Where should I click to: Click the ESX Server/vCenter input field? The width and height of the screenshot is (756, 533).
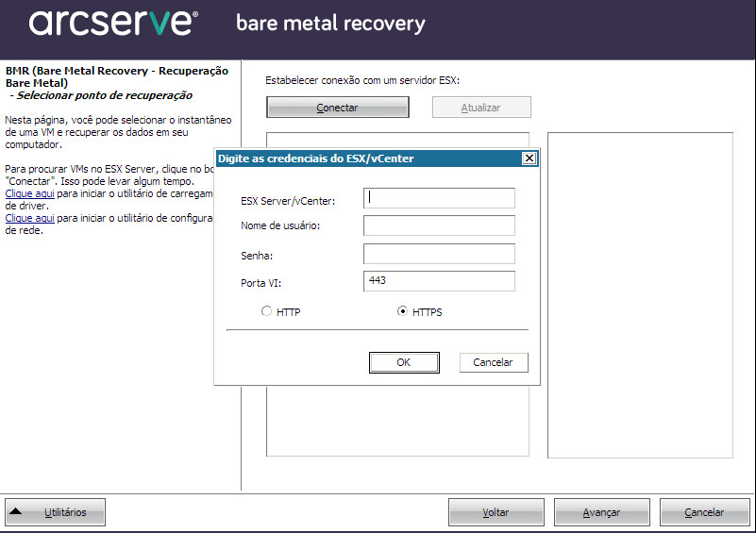tap(439, 198)
